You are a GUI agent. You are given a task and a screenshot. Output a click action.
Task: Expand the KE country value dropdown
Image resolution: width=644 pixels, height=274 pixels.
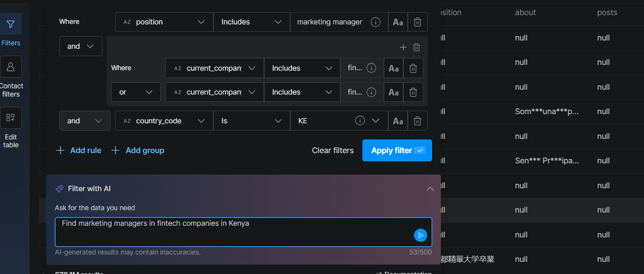tap(376, 121)
